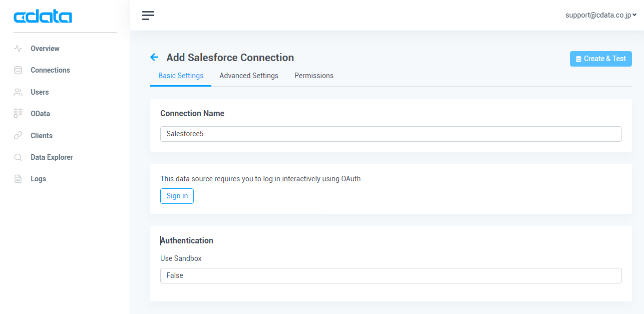Open the Logs sidebar menu item
The height and width of the screenshot is (314, 644).
pyautogui.click(x=38, y=179)
